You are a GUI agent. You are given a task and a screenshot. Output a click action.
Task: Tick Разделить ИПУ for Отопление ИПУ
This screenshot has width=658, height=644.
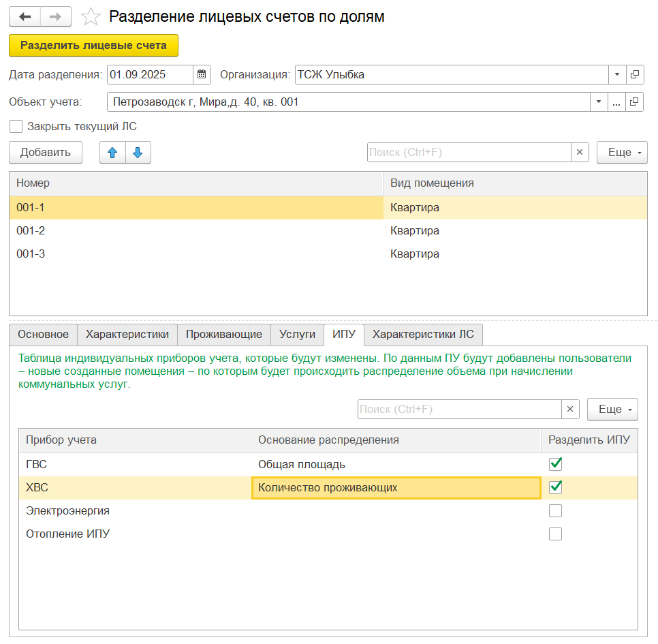(556, 534)
